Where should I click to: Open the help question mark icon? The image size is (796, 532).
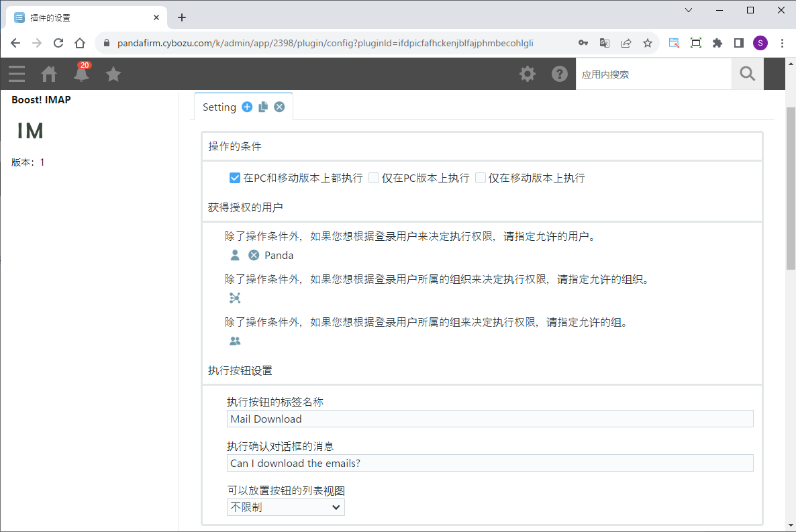(x=560, y=74)
